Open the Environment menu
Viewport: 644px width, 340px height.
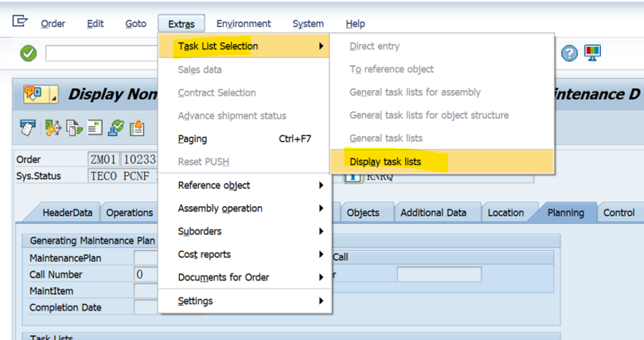click(x=244, y=24)
